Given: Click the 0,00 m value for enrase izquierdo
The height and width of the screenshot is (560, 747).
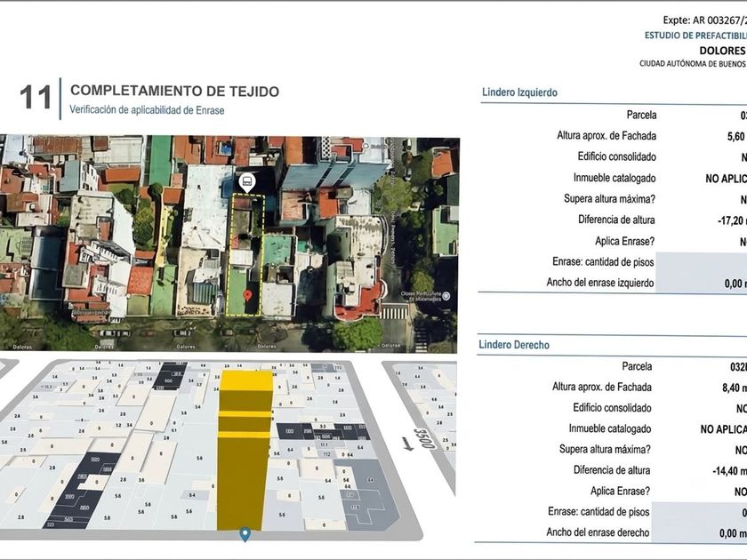Looking at the screenshot, I should (x=735, y=284).
